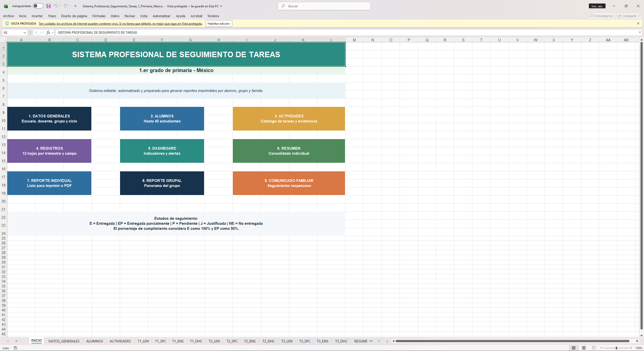Screen dimensions: 644x351
Task: Open the Vista ribbon tab
Action: [x=143, y=16]
